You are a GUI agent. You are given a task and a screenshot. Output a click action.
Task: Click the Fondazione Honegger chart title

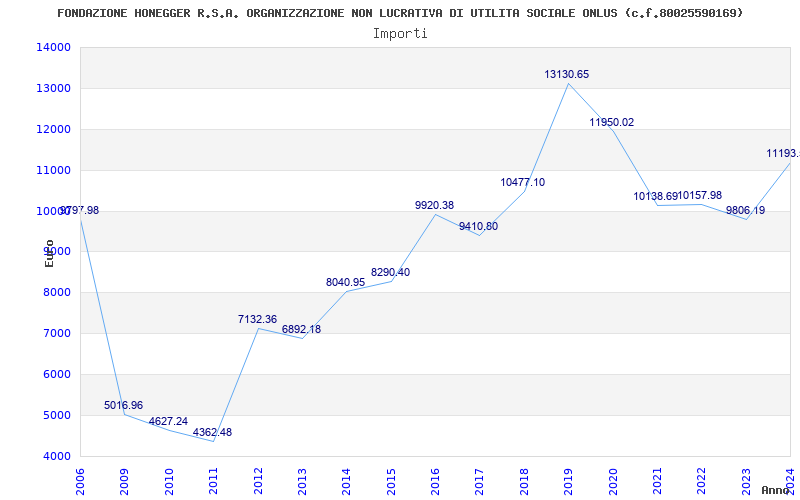400,13
